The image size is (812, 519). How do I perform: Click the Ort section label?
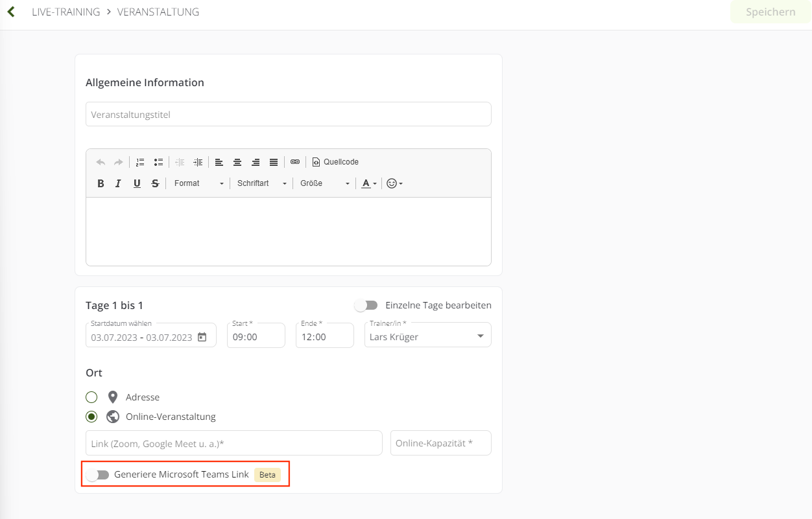pyautogui.click(x=93, y=373)
